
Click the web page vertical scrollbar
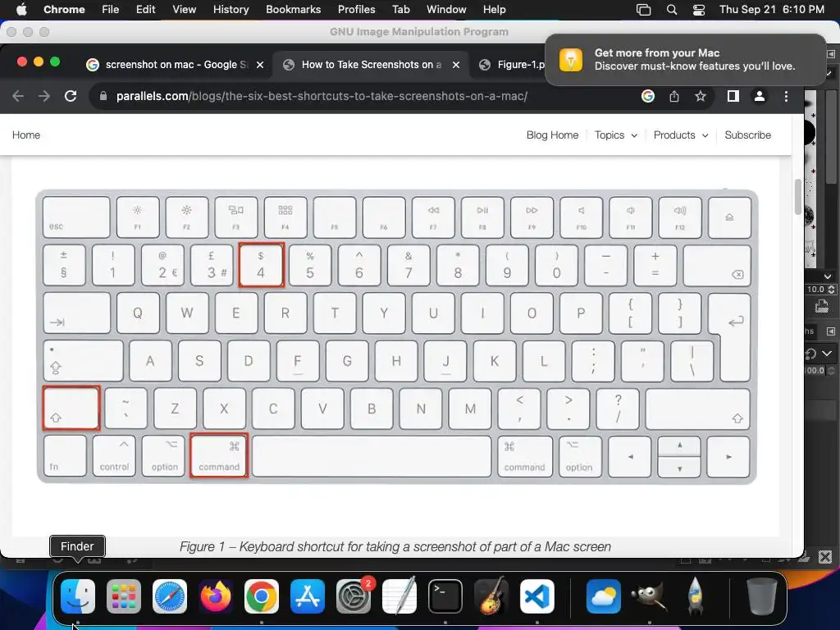click(797, 196)
